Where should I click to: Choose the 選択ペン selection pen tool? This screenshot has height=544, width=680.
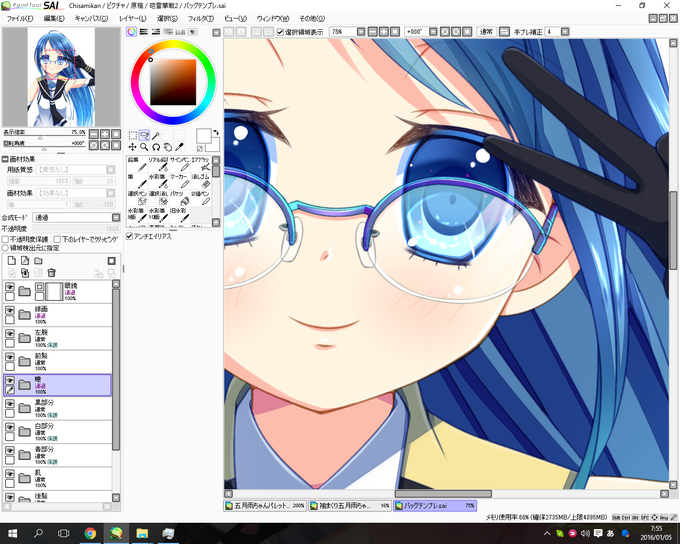tap(137, 198)
